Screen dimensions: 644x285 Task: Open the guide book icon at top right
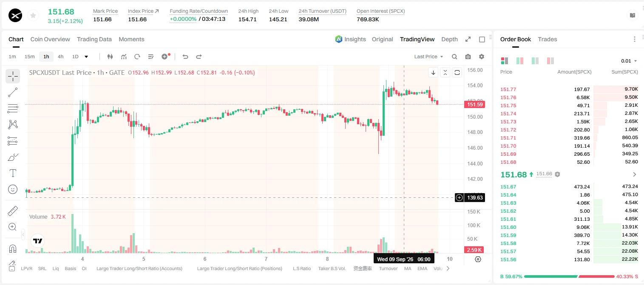pos(633,15)
